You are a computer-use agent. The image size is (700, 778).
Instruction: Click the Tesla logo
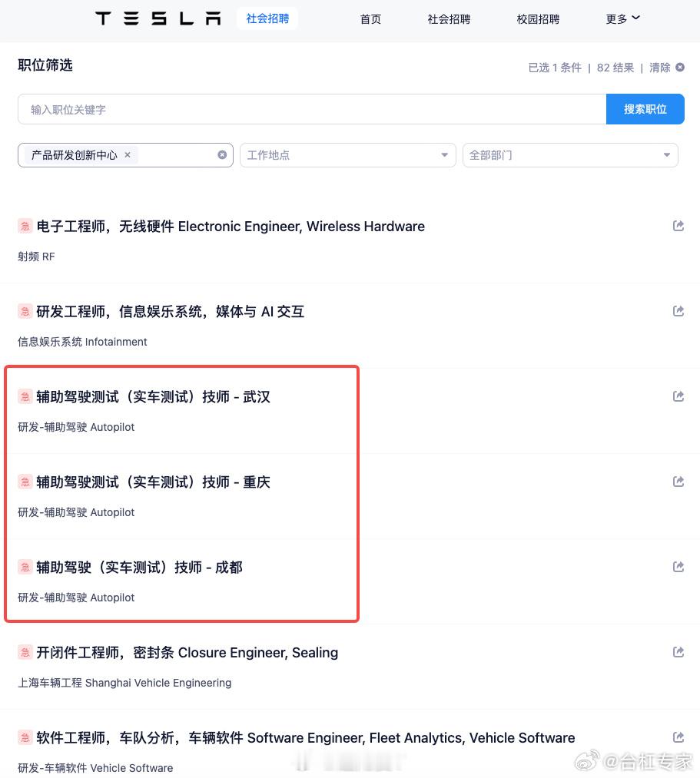point(158,19)
